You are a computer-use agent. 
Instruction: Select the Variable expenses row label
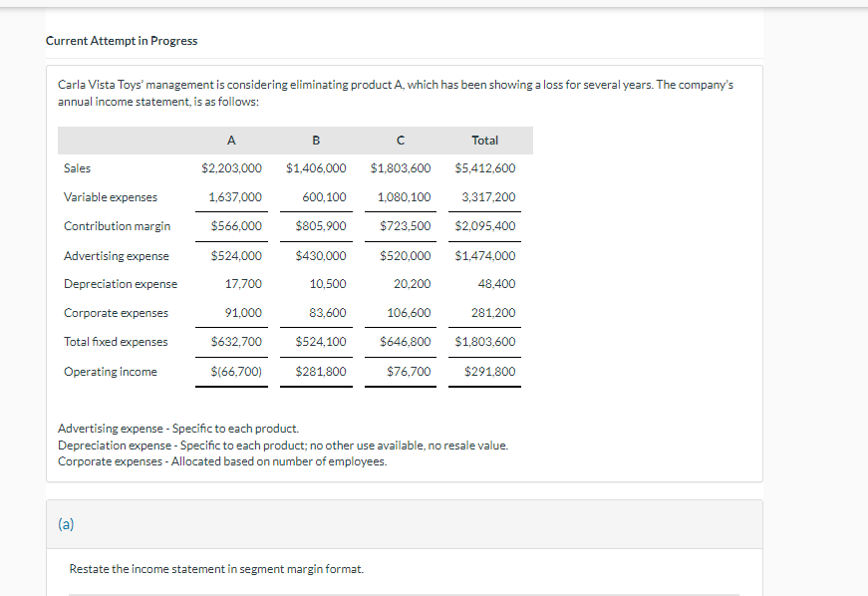[x=111, y=197]
